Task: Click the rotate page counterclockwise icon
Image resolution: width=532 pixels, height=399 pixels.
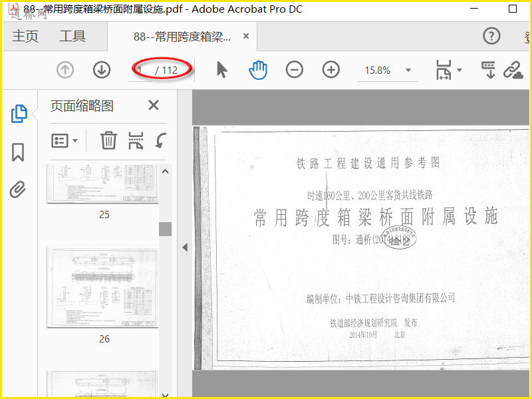Action: tap(160, 140)
